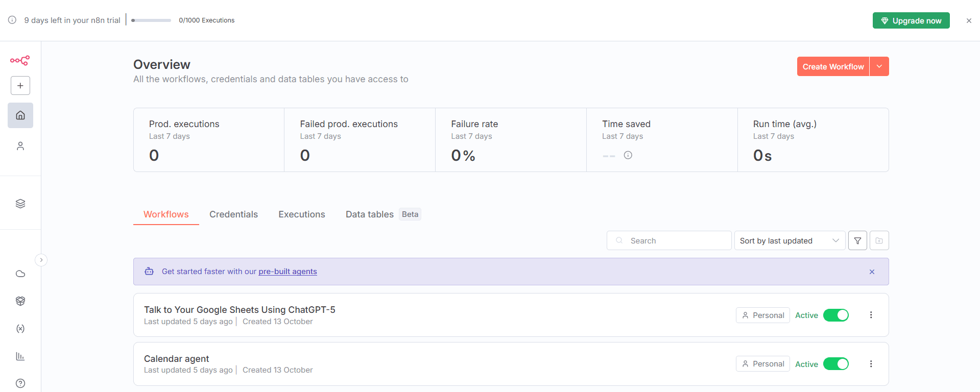This screenshot has width=980, height=392.
Task: Toggle off the Calendar agent workflow
Action: click(835, 364)
